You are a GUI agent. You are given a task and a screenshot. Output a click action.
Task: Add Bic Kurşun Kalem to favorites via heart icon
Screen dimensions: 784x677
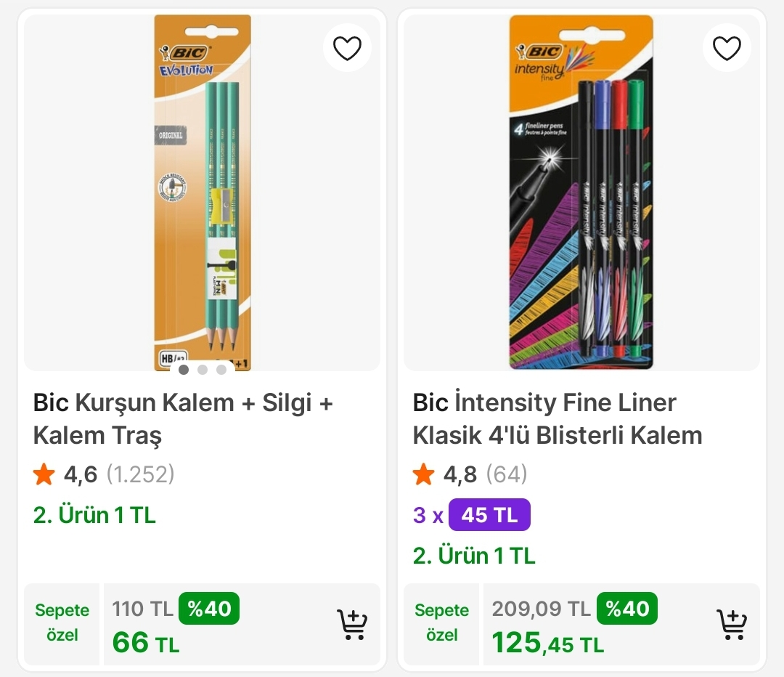click(x=347, y=47)
